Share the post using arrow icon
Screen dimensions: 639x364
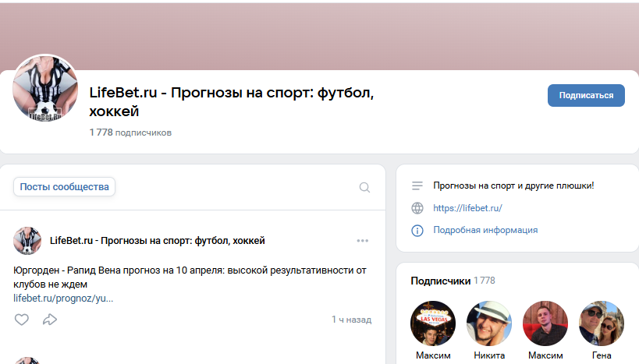pos(50,319)
